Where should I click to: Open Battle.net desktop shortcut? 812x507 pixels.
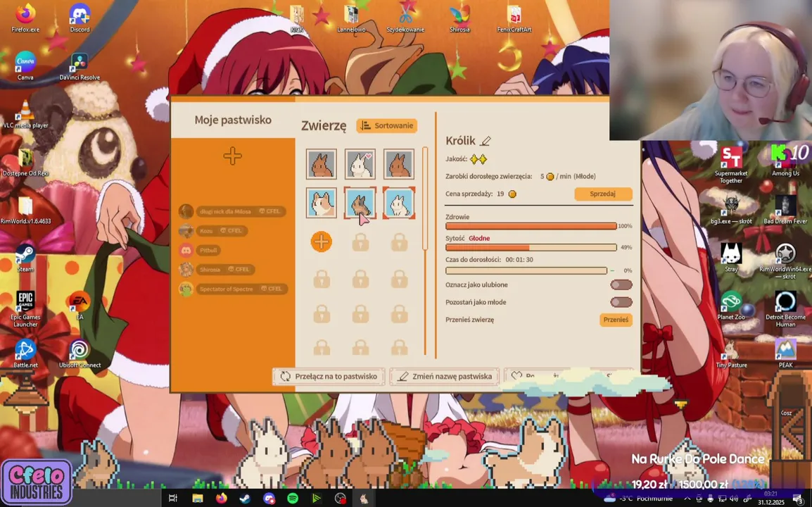[x=25, y=353]
